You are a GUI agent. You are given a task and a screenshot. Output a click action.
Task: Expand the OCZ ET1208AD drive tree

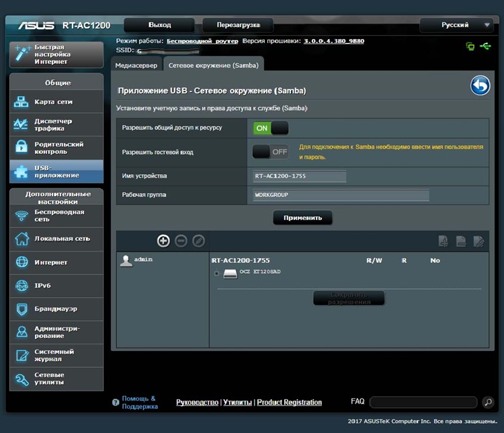point(216,273)
